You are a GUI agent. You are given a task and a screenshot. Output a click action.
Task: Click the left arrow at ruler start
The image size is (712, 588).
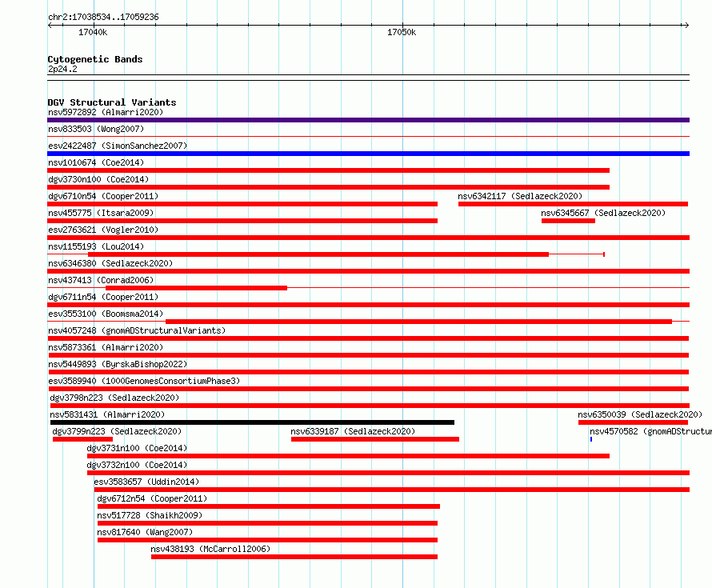(x=50, y=26)
